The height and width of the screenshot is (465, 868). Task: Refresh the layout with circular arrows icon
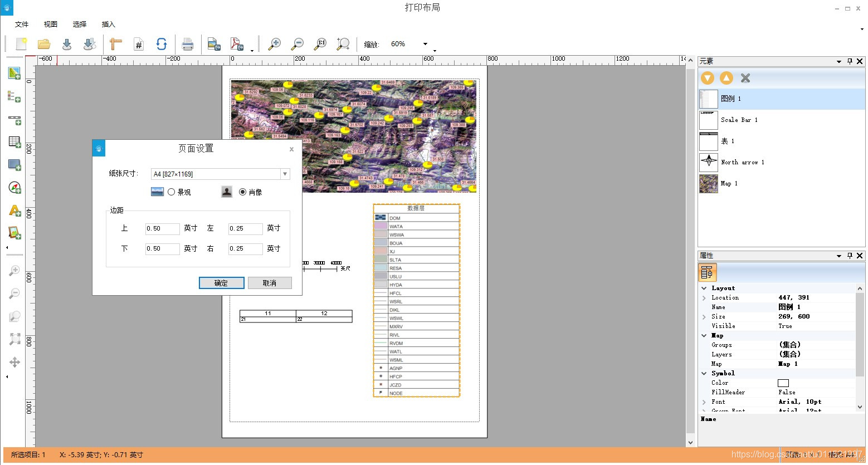click(162, 44)
